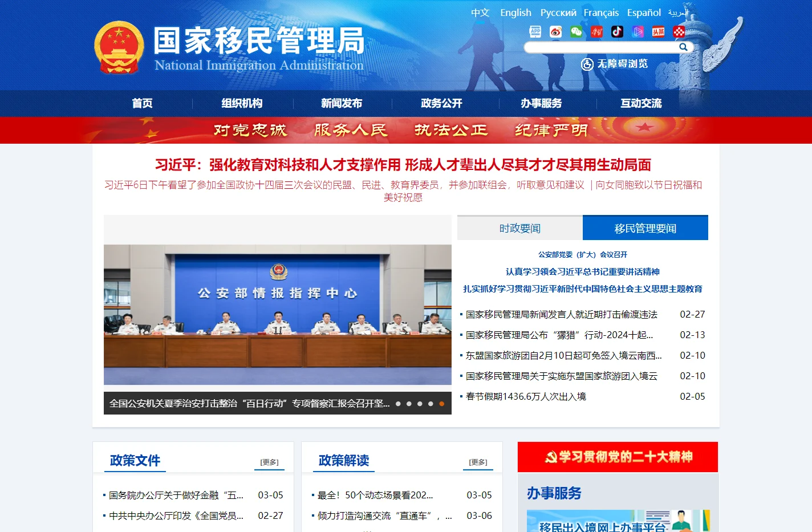Select second carousel dot indicator
The image size is (812, 532).
409,404
